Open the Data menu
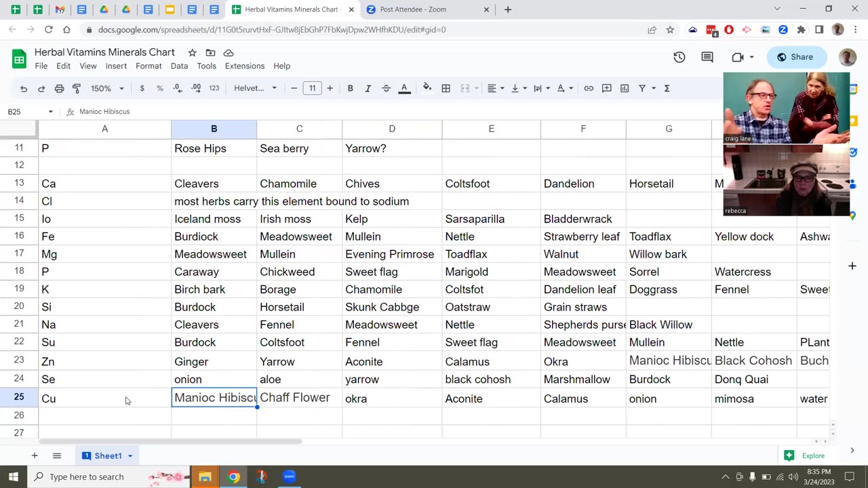Screen dimensions: 868x488 click(179, 66)
